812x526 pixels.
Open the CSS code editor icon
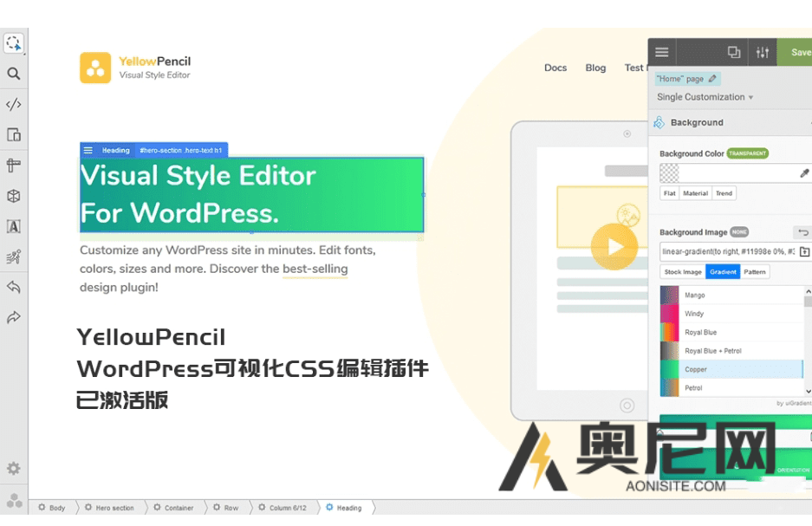(14, 104)
